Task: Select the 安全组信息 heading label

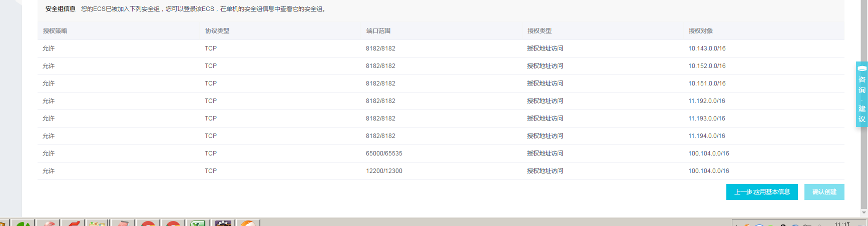Action: [x=61, y=9]
